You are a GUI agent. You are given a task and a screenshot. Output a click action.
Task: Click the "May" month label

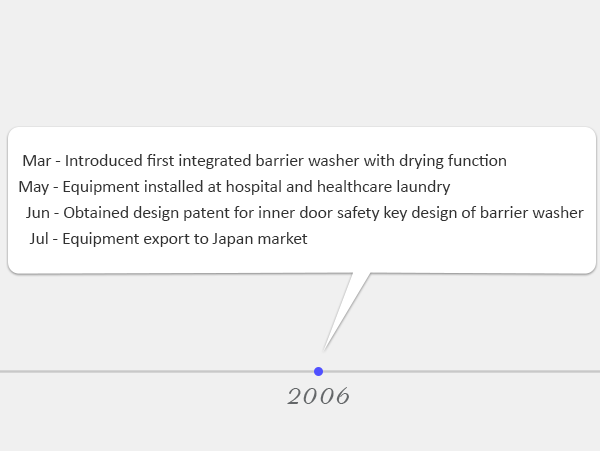click(x=34, y=187)
